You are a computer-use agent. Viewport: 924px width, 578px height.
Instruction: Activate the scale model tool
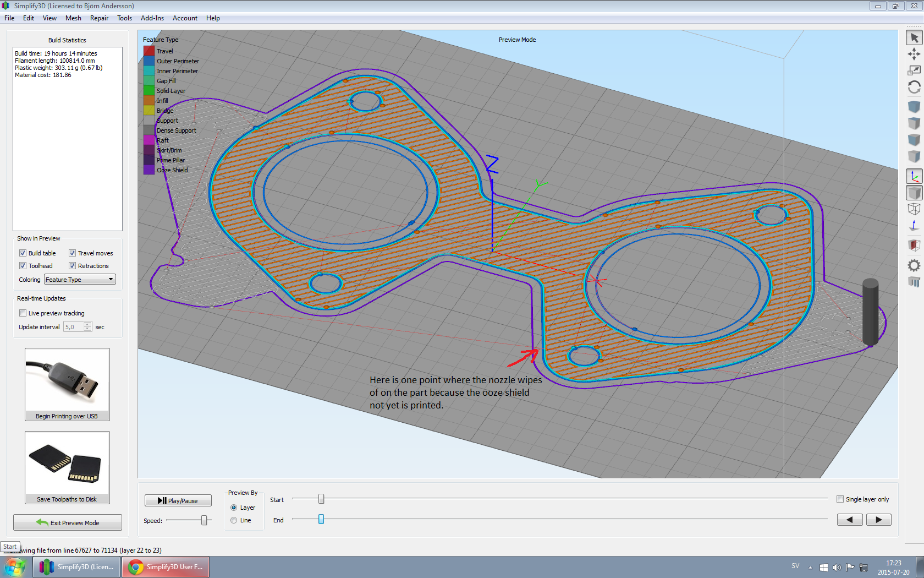coord(914,70)
